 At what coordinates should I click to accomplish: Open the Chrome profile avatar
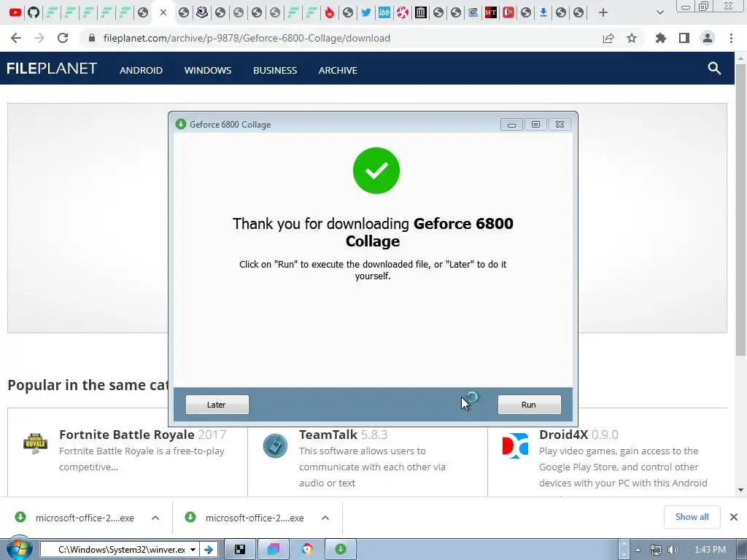708,38
